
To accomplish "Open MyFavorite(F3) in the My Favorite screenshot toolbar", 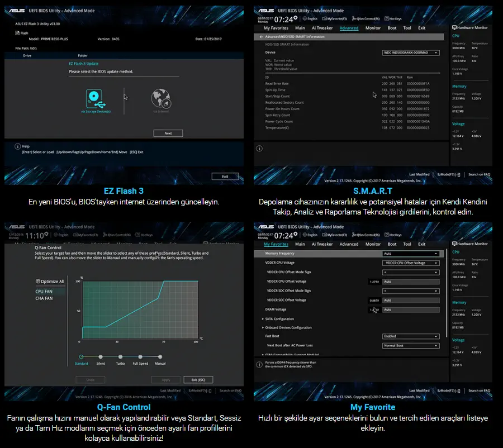I will (335, 235).
